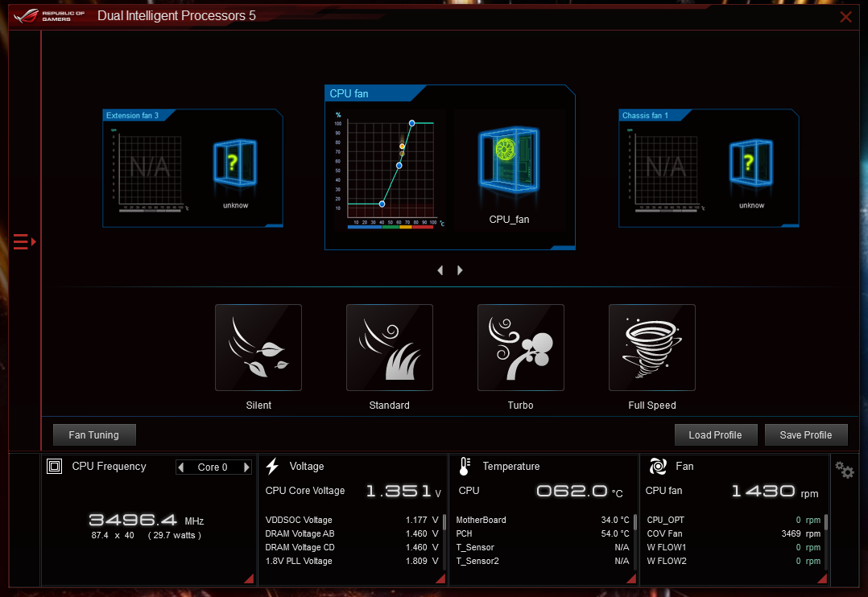Click the DRAM Voltage CD row
The width and height of the screenshot is (868, 597).
click(352, 547)
